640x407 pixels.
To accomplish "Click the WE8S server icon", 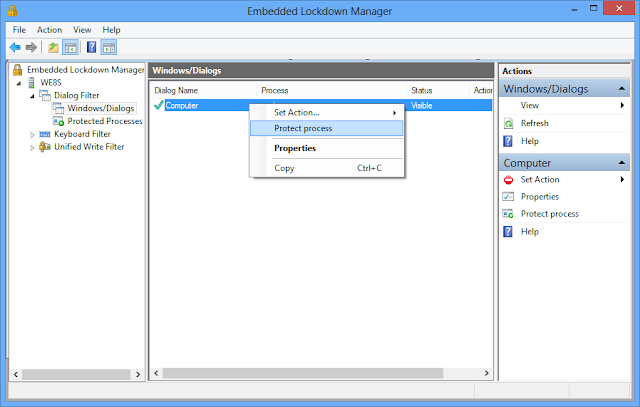I will coord(31,82).
